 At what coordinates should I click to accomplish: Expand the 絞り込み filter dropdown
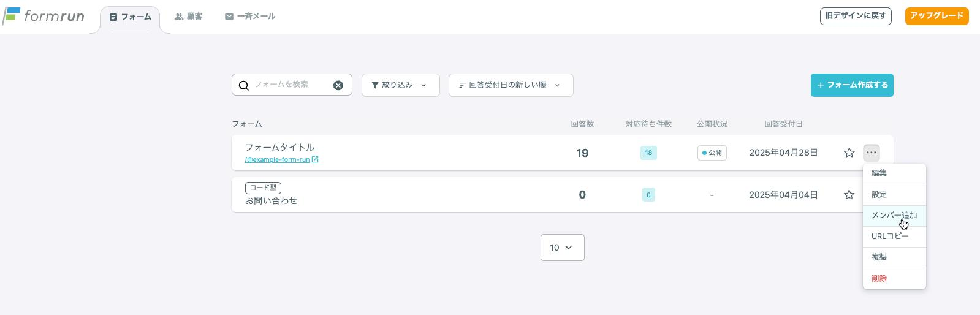pos(401,85)
